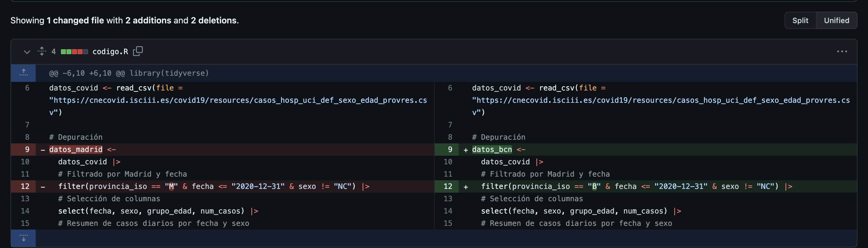This screenshot has width=868, height=248.
Task: Click the "1 changed file" text
Action: point(75,21)
